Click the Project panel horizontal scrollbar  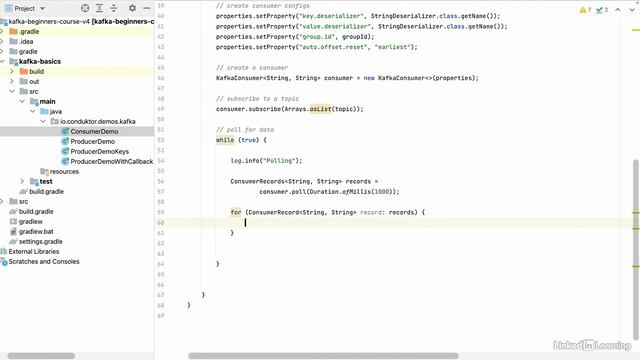pos(41,356)
